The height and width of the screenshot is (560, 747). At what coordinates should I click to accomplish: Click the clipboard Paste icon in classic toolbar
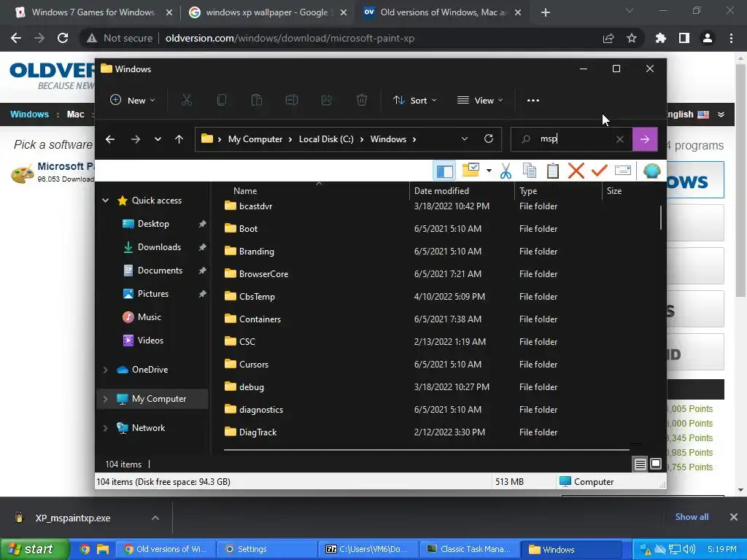click(553, 171)
